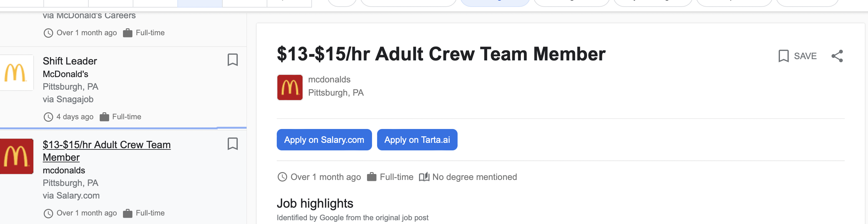This screenshot has height=224, width=868.
Task: Click the red McDonald's logo in the job list
Action: (15, 156)
